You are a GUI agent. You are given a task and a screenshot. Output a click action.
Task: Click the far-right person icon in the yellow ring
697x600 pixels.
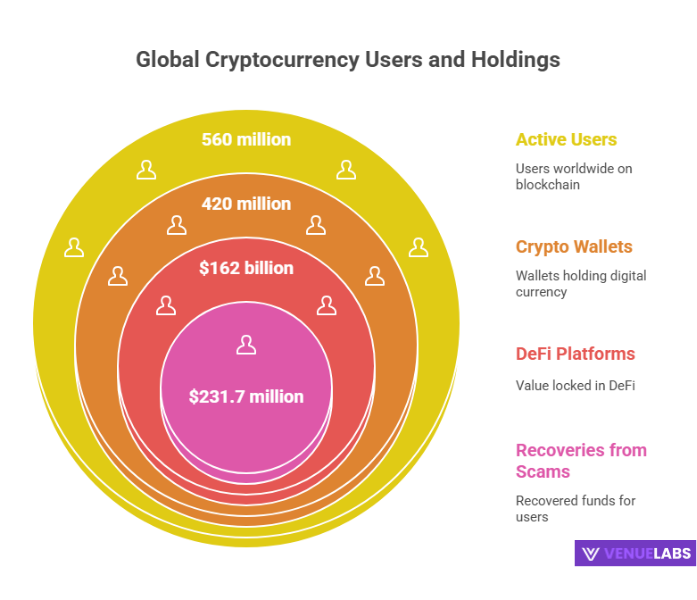pyautogui.click(x=417, y=247)
